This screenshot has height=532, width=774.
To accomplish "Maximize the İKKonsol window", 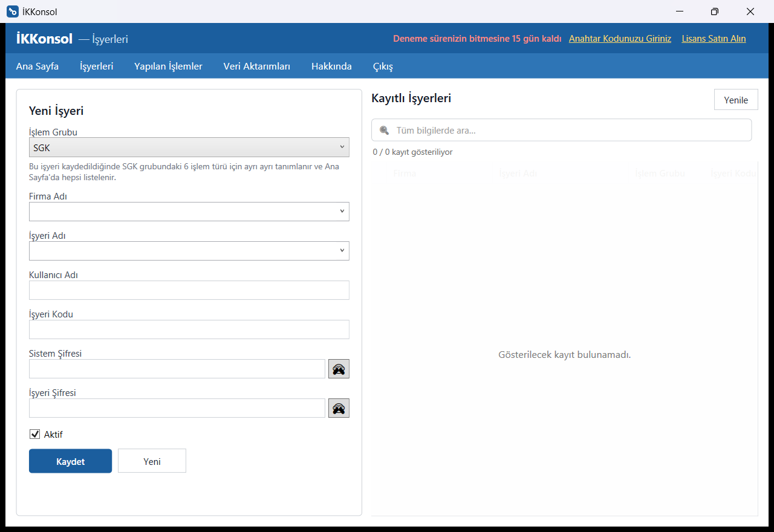I will (x=715, y=11).
